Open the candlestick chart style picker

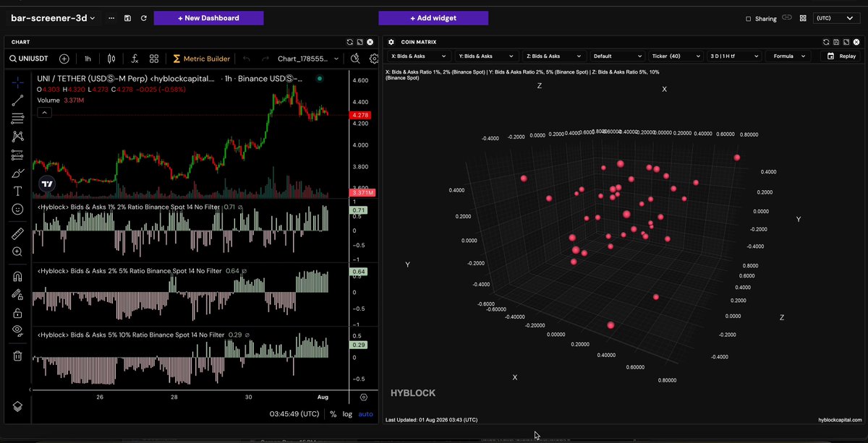coord(111,59)
